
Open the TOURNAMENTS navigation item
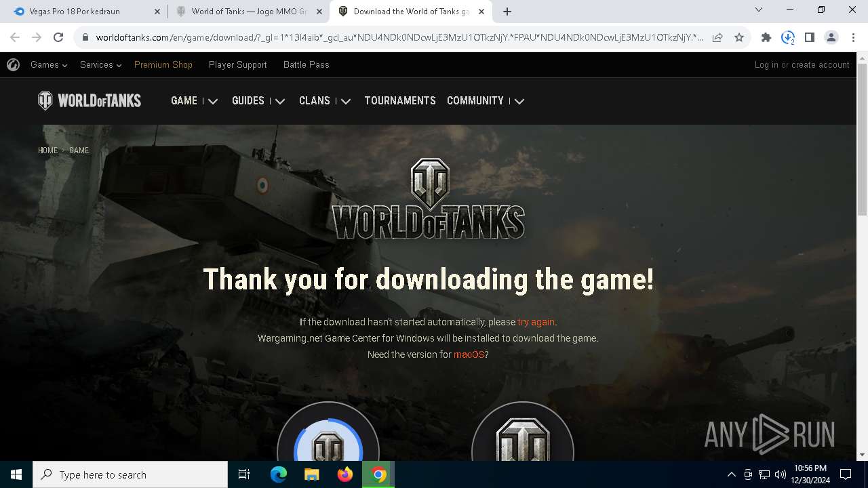[400, 100]
